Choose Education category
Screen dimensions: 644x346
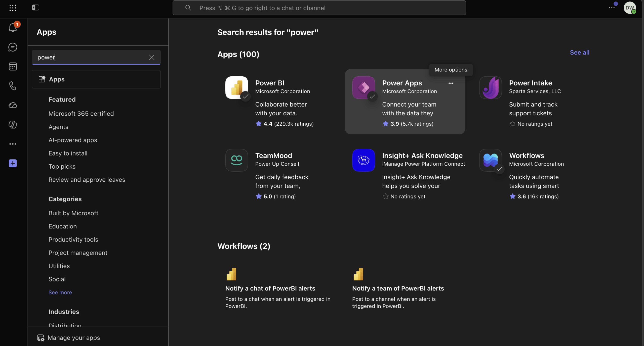pyautogui.click(x=63, y=226)
